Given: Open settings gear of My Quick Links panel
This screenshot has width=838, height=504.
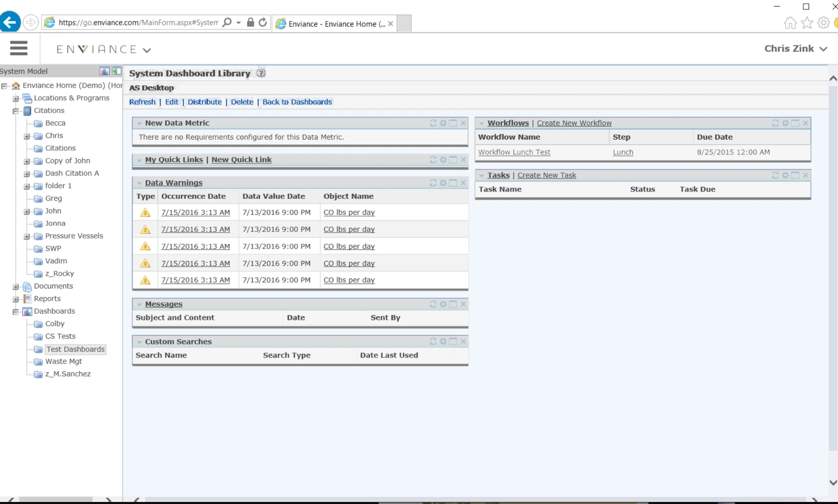Looking at the screenshot, I should 443,160.
